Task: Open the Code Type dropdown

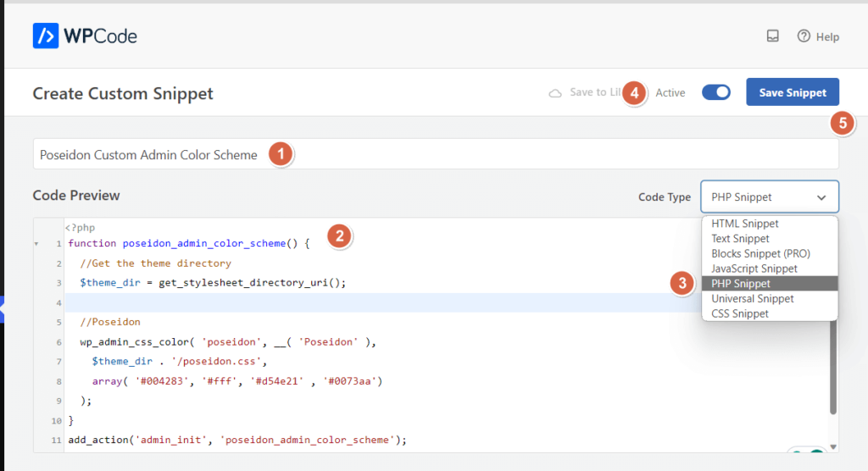Action: click(770, 197)
